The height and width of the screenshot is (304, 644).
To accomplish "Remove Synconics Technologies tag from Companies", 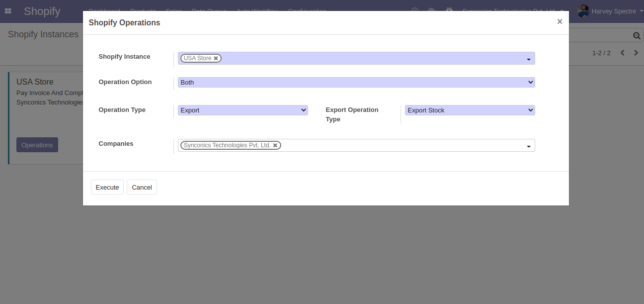I will coord(275,145).
